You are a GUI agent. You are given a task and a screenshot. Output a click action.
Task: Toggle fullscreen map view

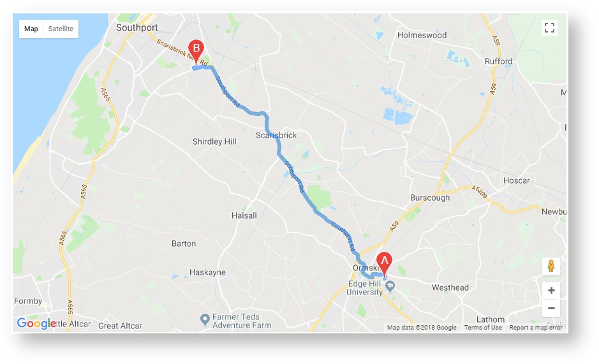pos(549,28)
